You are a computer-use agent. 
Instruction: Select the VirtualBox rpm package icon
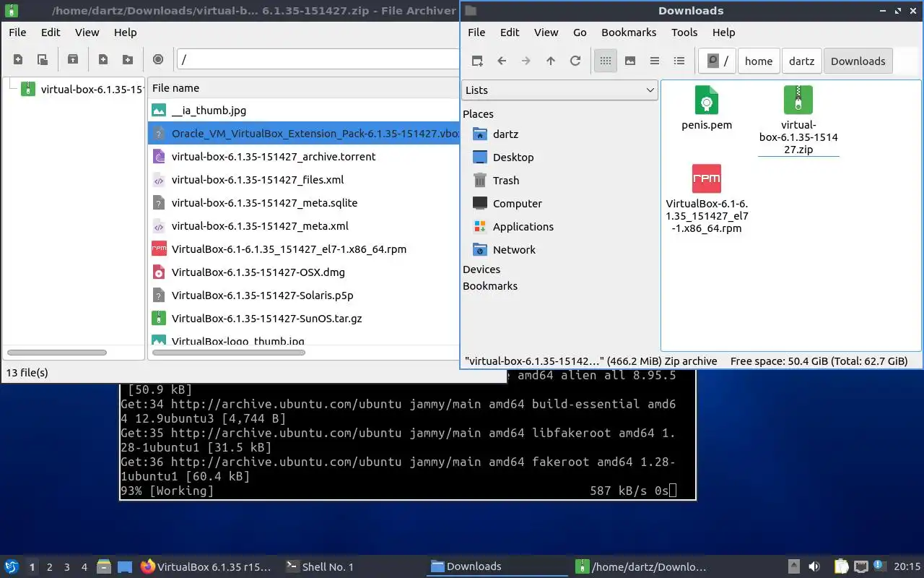point(707,178)
